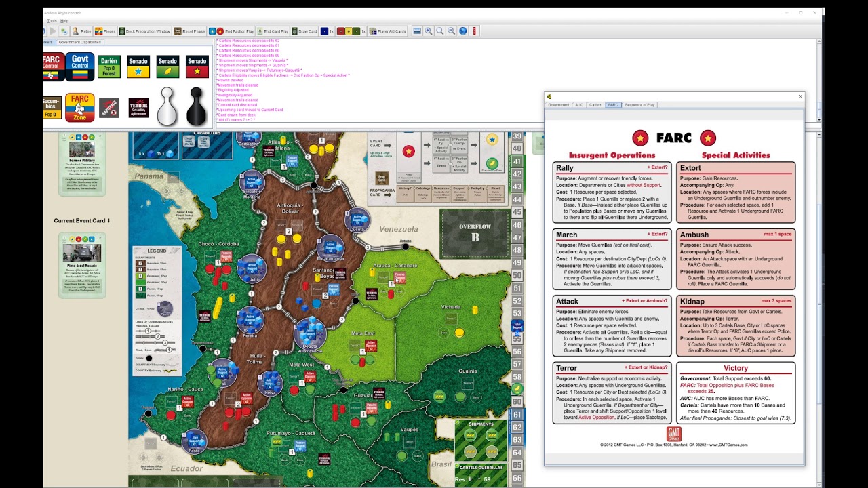Open the Help menu
This screenshot has width=868, height=488.
click(x=64, y=21)
